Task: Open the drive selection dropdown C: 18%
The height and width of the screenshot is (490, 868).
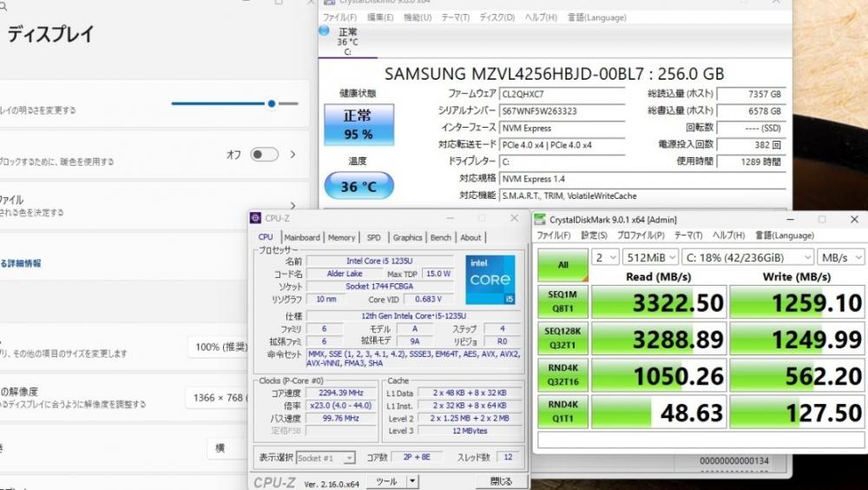Action: click(746, 257)
